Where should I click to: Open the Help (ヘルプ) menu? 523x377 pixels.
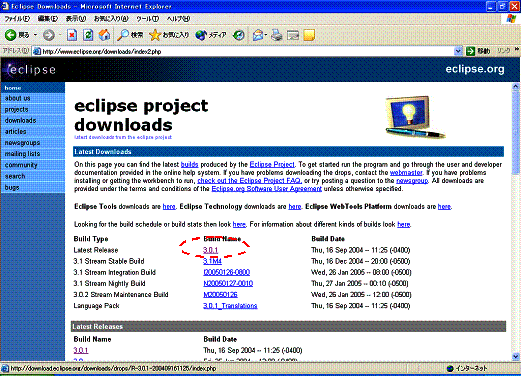[x=178, y=19]
